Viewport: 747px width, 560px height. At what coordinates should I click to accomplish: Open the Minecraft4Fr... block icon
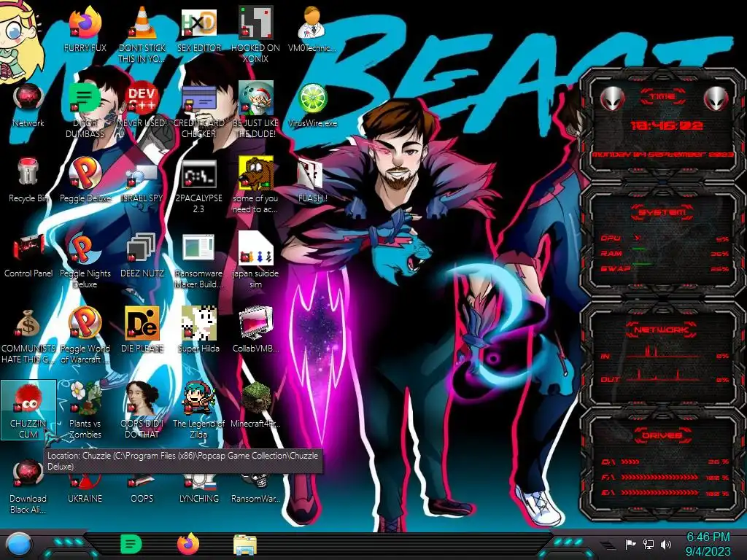256,405
